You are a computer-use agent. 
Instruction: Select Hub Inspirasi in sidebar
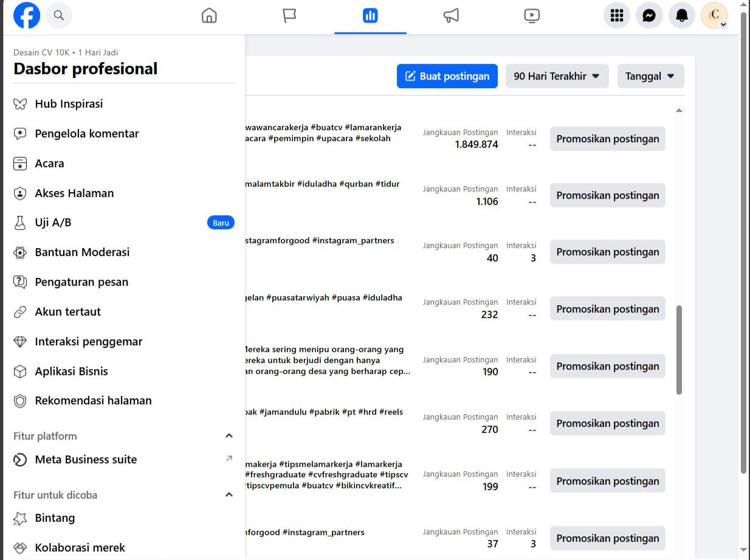[69, 104]
